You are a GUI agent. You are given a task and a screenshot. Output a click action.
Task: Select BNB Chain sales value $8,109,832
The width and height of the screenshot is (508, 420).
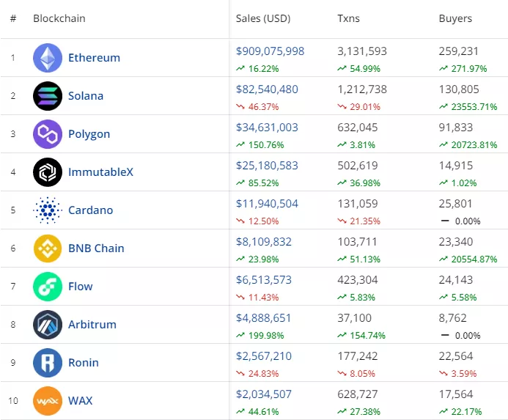[x=264, y=242]
